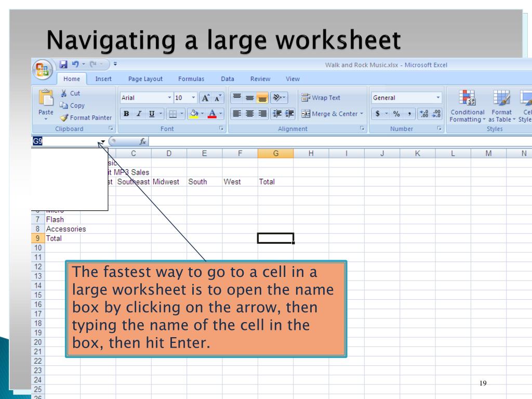This screenshot has width=532, height=399.
Task: Open Format as Table gallery
Action: (x=501, y=106)
